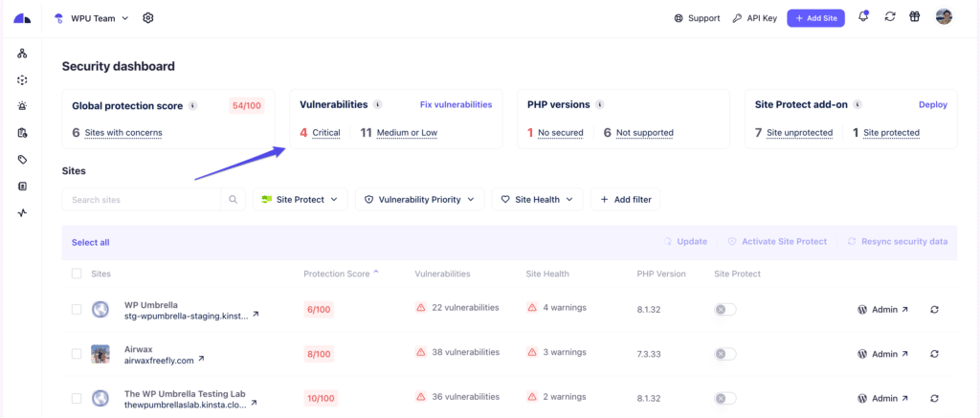This screenshot has height=418, width=980.
Task: Click Deploy link for Site Protect
Action: click(x=933, y=105)
